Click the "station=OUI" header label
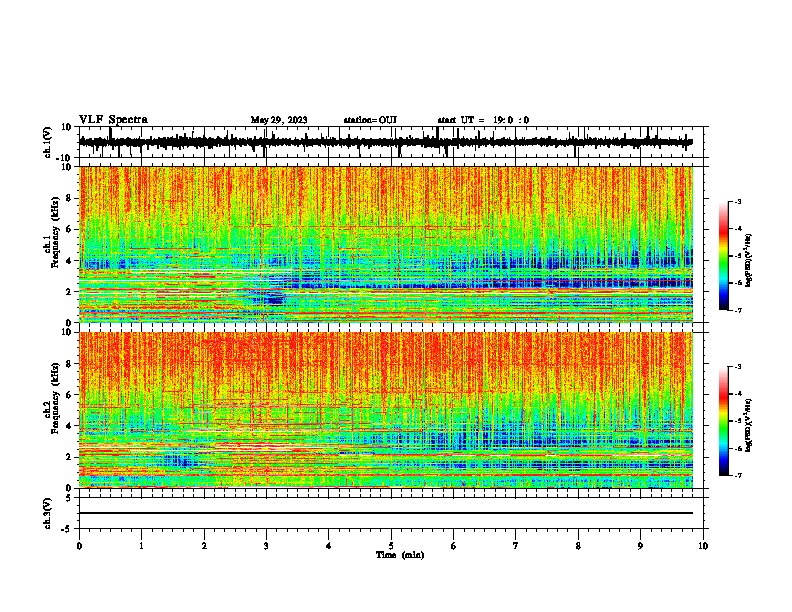The image size is (792, 612). click(370, 120)
